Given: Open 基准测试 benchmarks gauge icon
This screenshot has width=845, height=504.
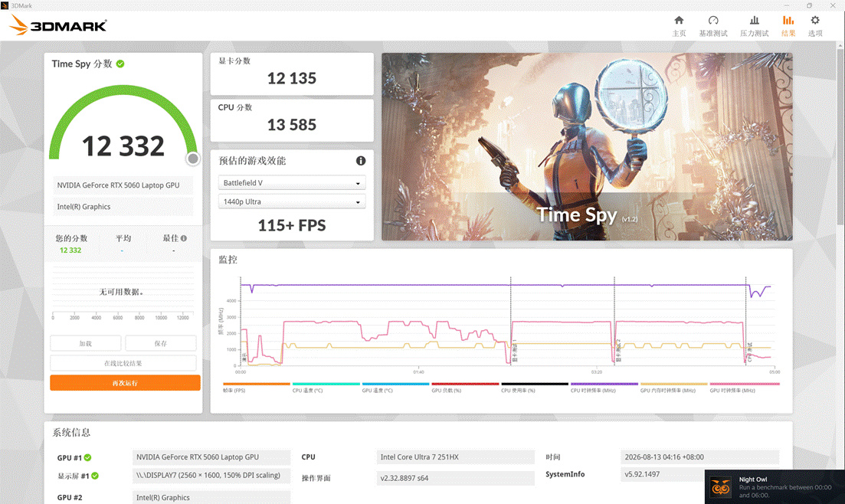Looking at the screenshot, I should tap(713, 21).
